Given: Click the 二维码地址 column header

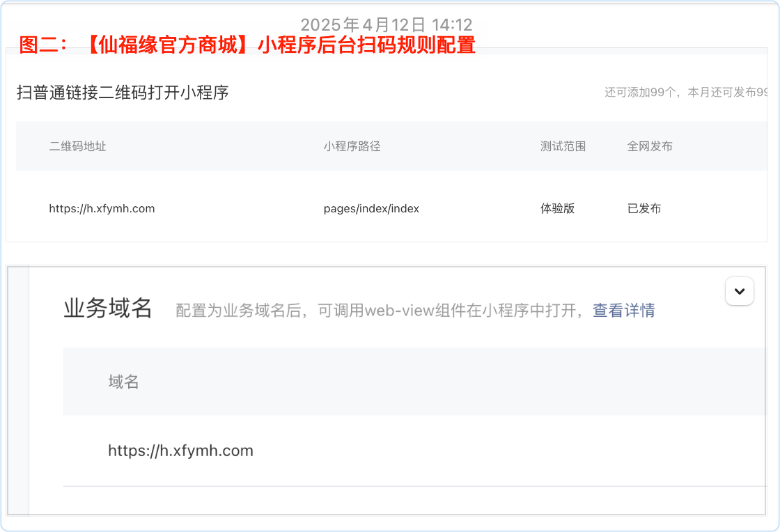Looking at the screenshot, I should (77, 146).
